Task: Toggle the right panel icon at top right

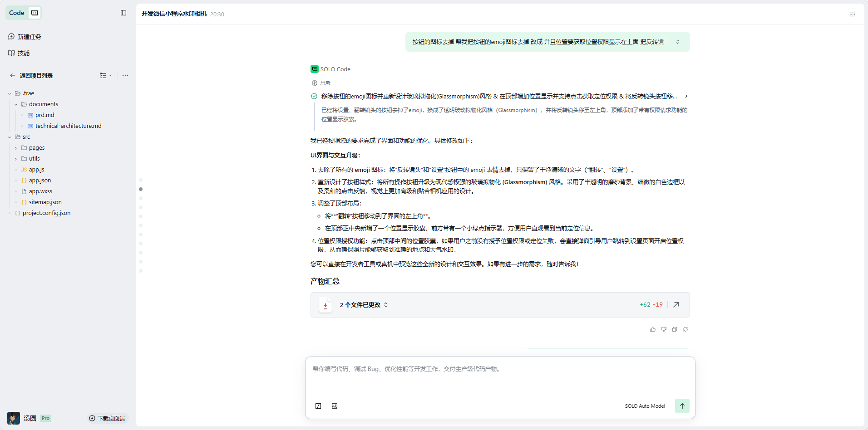Action: coord(852,14)
